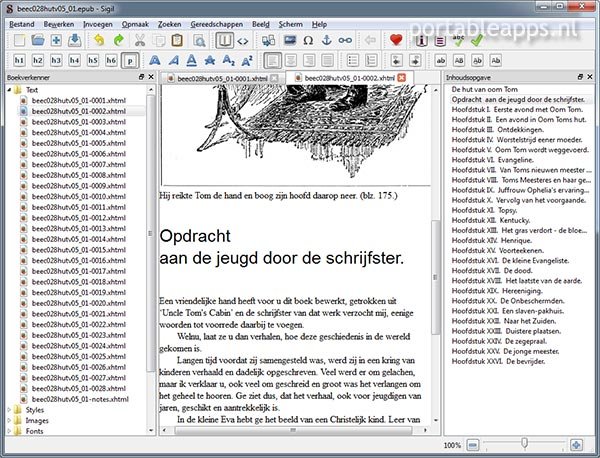The height and width of the screenshot is (458, 600).
Task: Switch to the beec028hutv05_01-0001.xhtml tab
Action: pos(219,77)
